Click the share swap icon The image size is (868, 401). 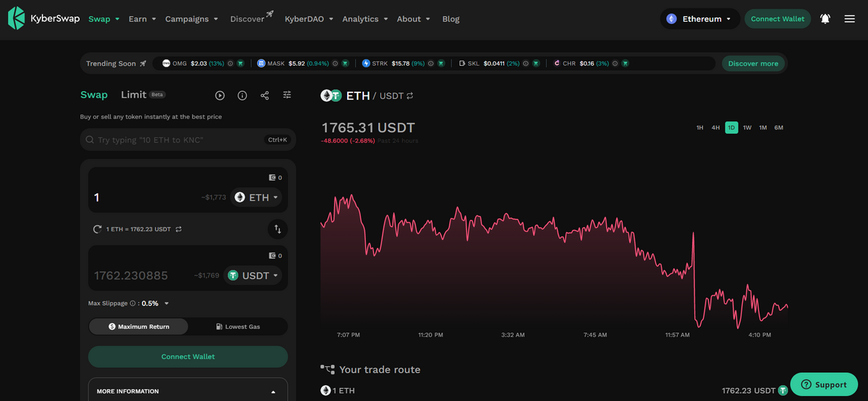[265, 95]
